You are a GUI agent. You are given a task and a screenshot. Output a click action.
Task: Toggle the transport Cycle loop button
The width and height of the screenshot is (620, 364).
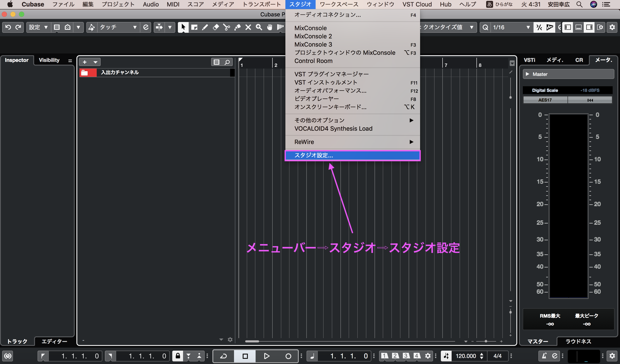pyautogui.click(x=223, y=356)
